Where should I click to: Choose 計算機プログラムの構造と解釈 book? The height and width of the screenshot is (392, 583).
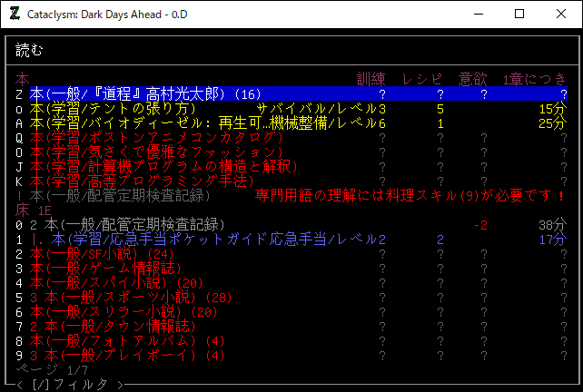point(163,167)
